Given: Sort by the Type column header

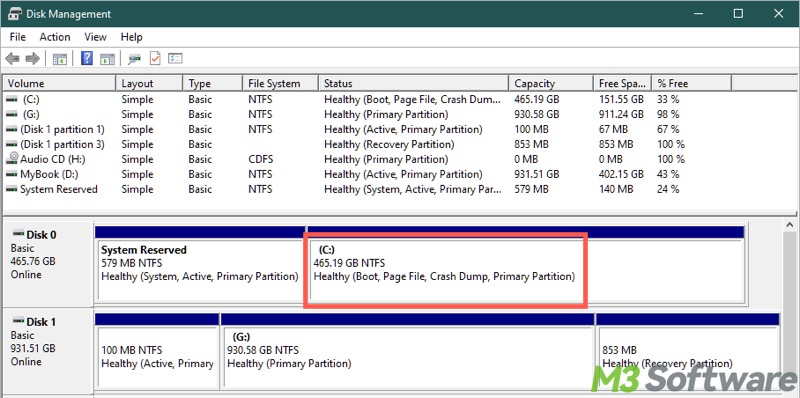Looking at the screenshot, I should [x=212, y=83].
